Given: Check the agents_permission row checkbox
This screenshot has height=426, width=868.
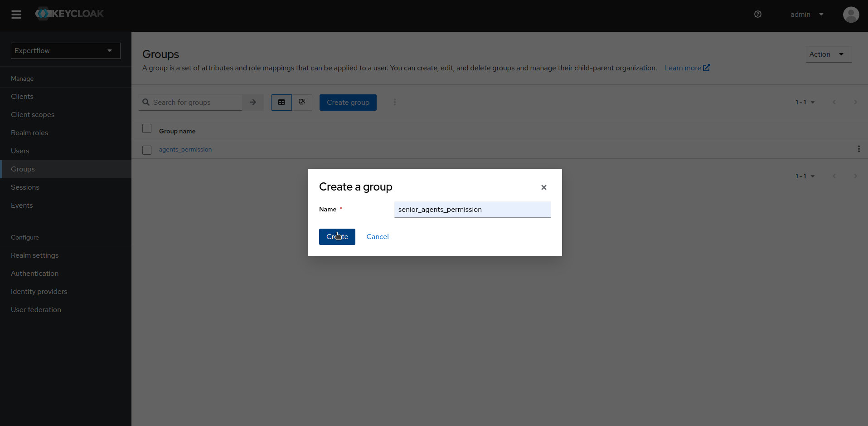Looking at the screenshot, I should click(146, 150).
